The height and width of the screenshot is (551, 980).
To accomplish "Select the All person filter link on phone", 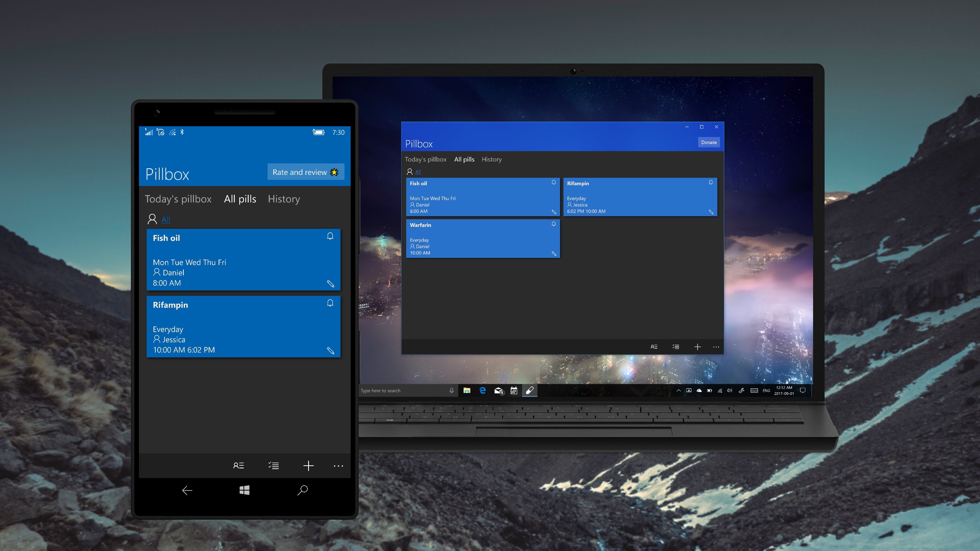I will [166, 220].
